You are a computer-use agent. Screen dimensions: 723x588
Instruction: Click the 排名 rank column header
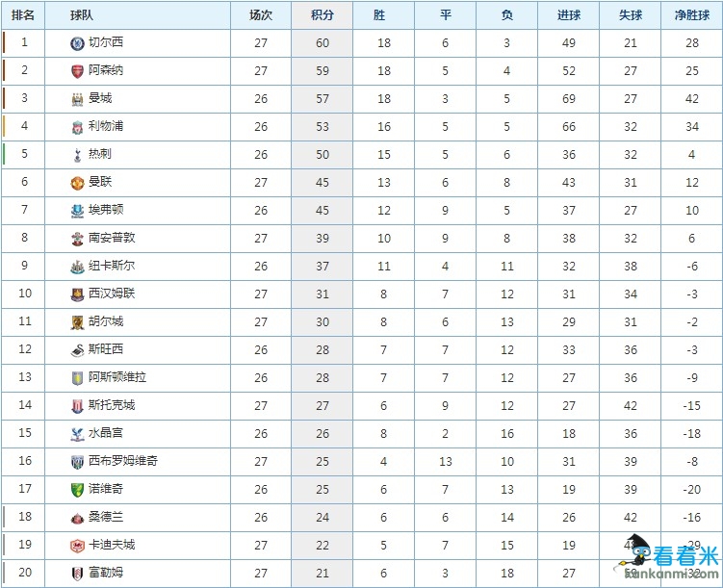pyautogui.click(x=23, y=15)
